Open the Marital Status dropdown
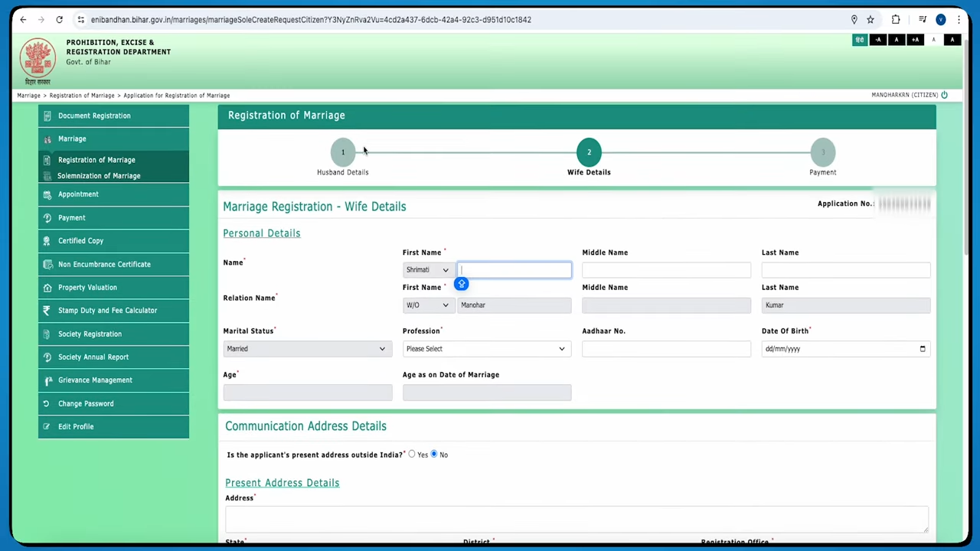 pyautogui.click(x=307, y=349)
